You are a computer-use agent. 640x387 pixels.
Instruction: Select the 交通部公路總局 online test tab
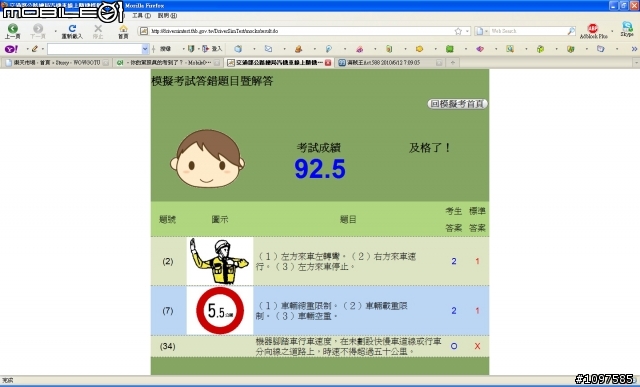[279, 62]
